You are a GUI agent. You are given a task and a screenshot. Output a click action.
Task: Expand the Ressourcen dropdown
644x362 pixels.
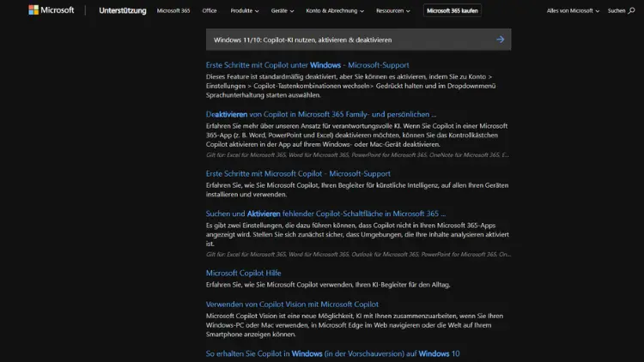pyautogui.click(x=392, y=10)
